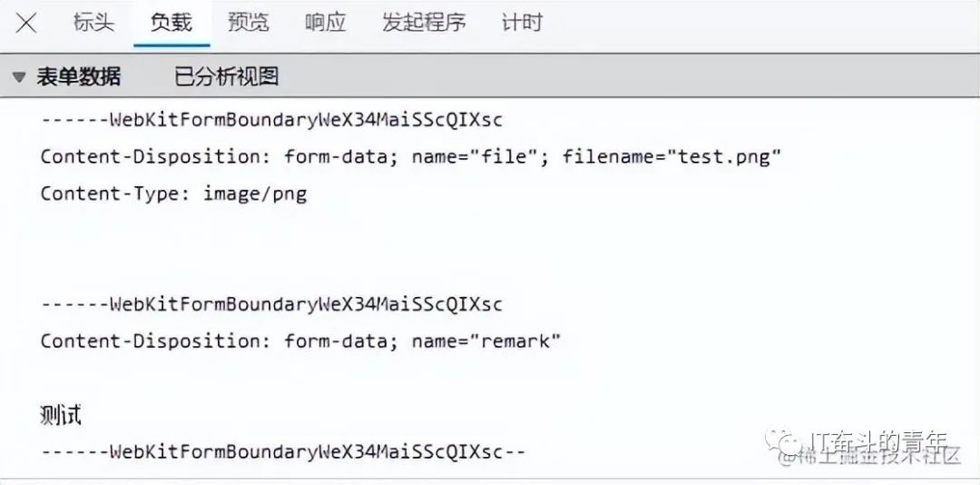Click the 测试 remark value
980x485 pixels.
coord(61,415)
